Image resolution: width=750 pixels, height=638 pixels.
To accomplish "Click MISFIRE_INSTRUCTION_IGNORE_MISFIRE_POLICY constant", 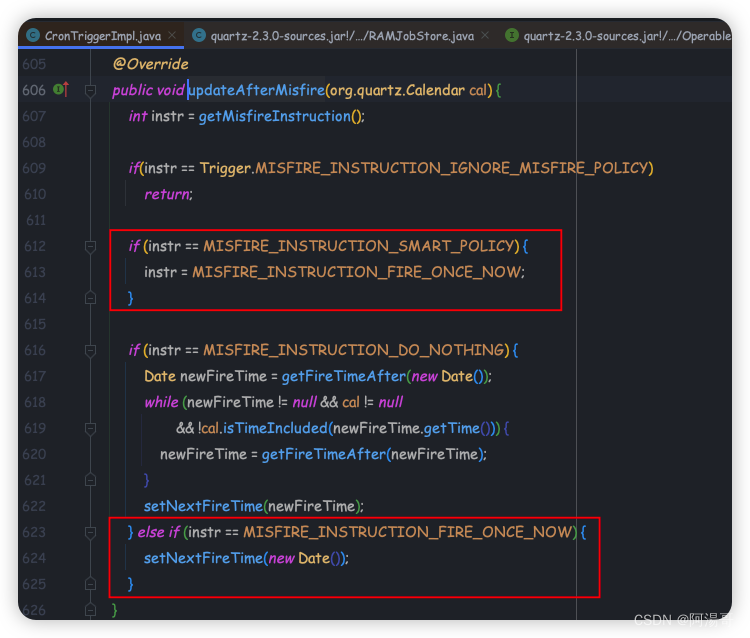I will [x=453, y=168].
